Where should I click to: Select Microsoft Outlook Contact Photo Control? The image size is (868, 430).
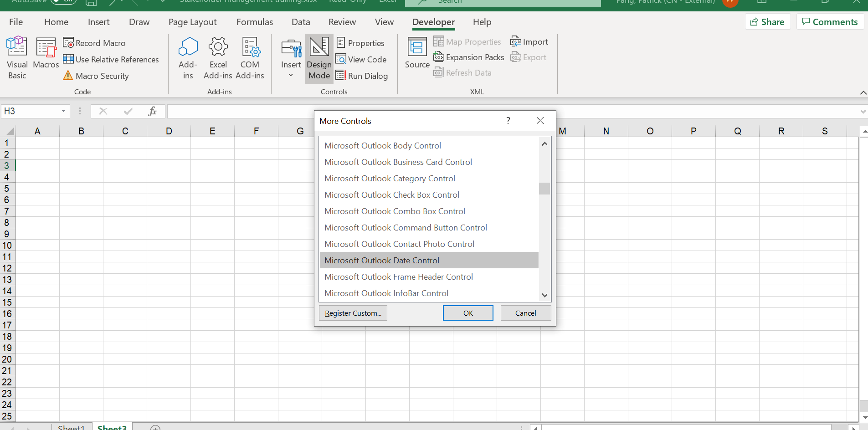(429, 244)
